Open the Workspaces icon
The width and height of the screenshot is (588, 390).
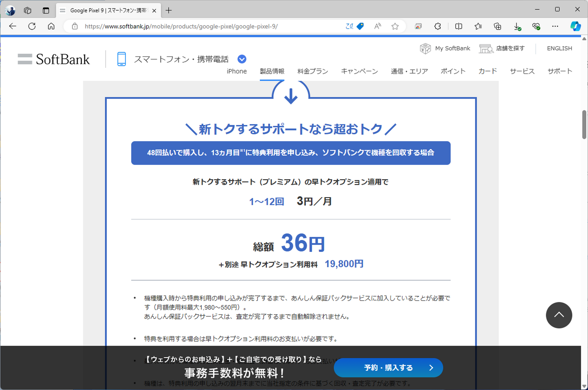(x=28, y=10)
